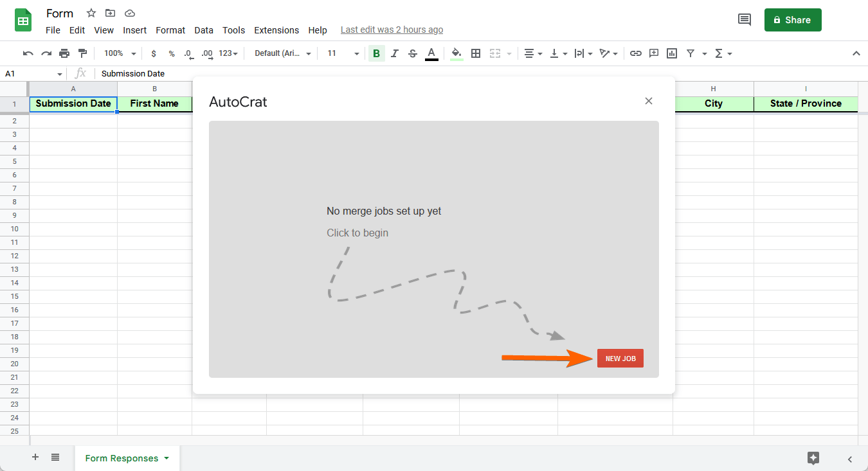Image resolution: width=868 pixels, height=471 pixels.
Task: Star the Form document
Action: tap(91, 13)
